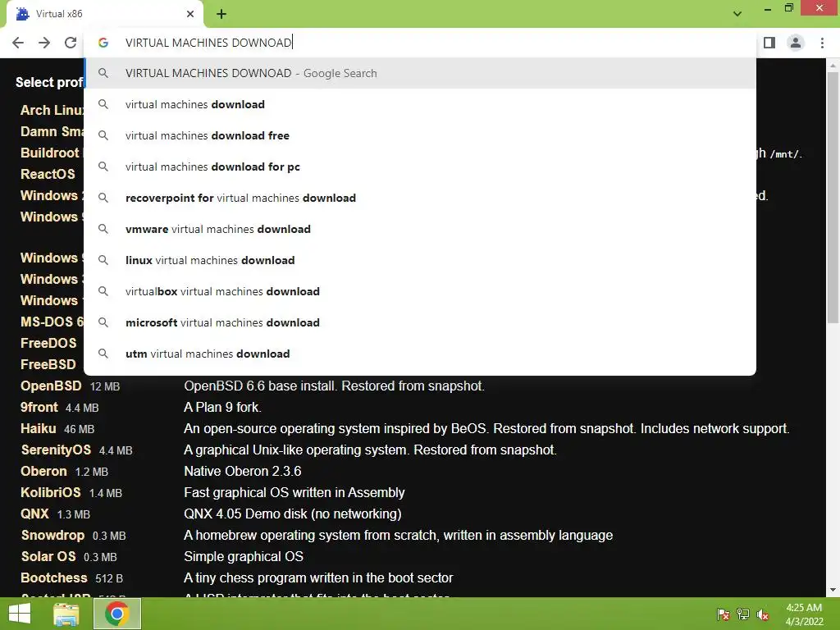Open the KolibriOS profile
840x630 pixels.
[x=51, y=492]
